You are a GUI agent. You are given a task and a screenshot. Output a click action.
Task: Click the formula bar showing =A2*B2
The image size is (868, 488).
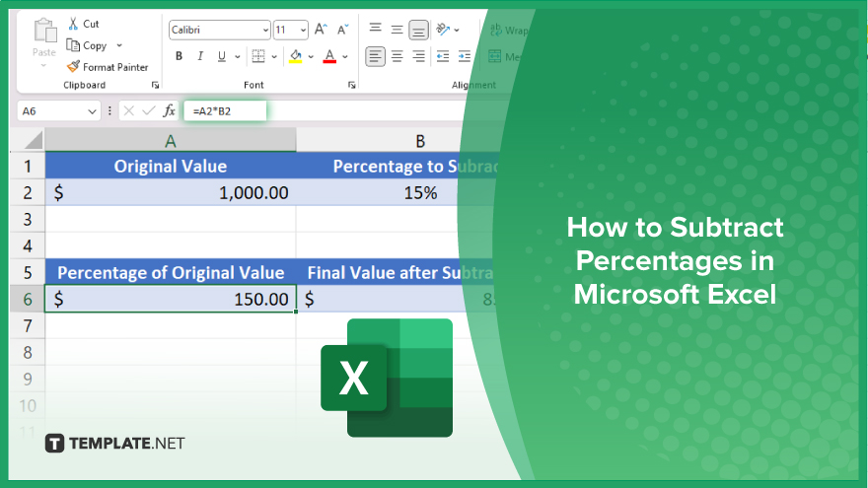pyautogui.click(x=225, y=111)
